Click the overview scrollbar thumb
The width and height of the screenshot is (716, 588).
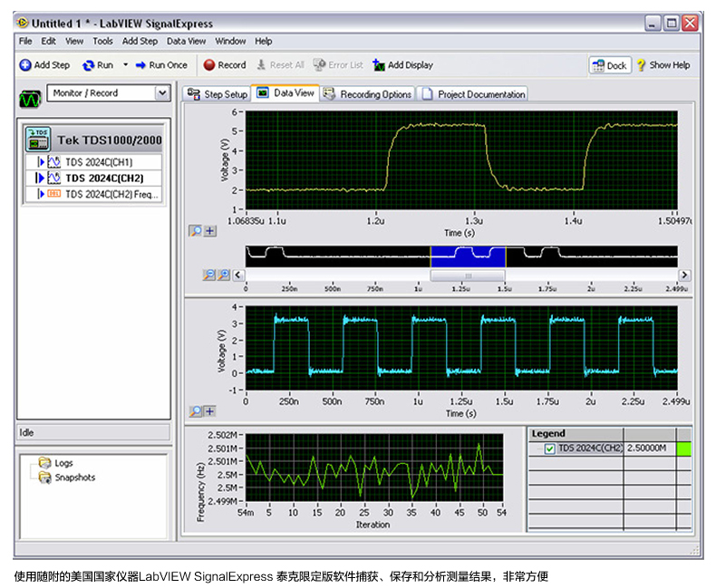(x=468, y=275)
